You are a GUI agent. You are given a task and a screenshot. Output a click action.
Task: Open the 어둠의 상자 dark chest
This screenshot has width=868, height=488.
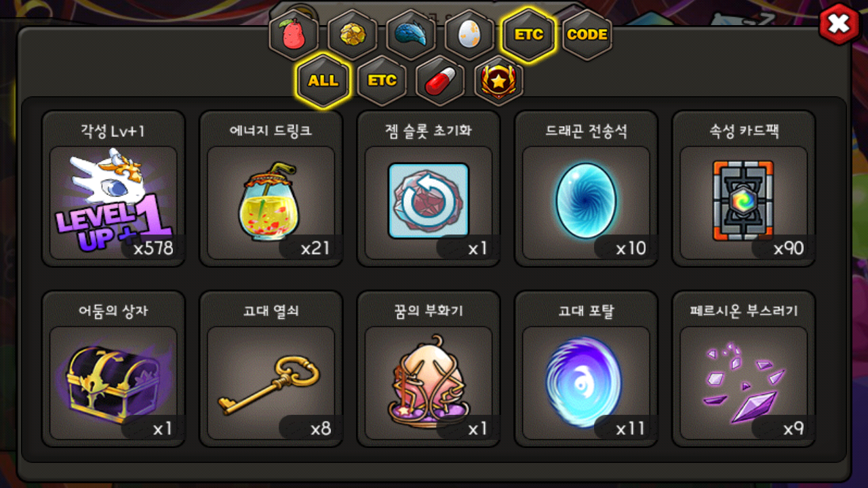click(x=113, y=369)
